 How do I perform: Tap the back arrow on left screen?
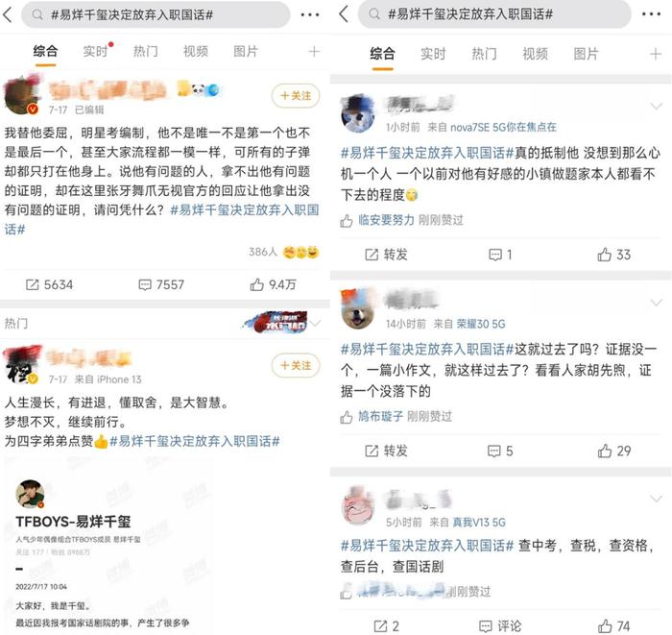tap(8, 15)
